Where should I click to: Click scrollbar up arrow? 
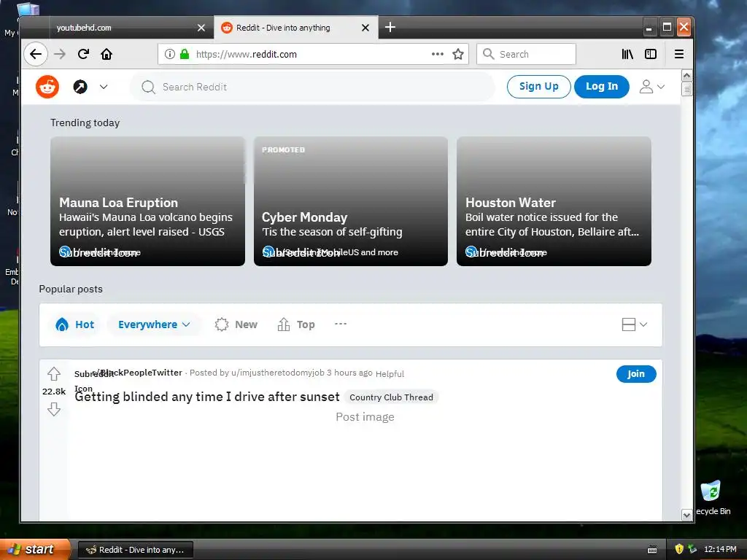[686, 76]
